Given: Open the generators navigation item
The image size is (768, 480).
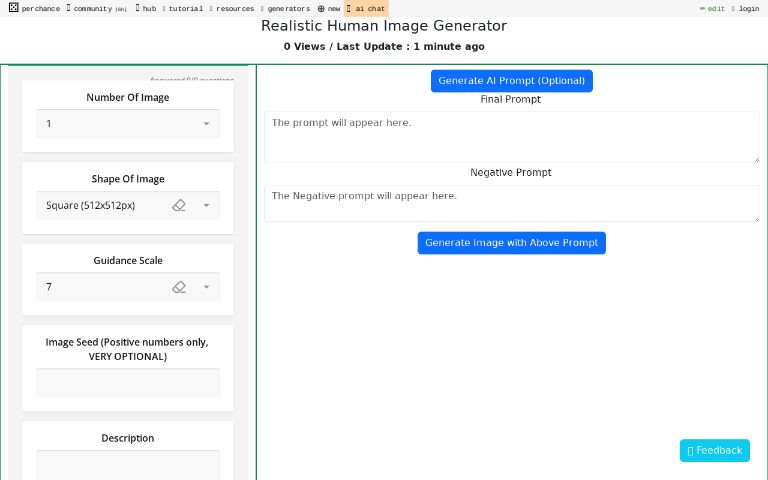Looking at the screenshot, I should click(x=287, y=8).
